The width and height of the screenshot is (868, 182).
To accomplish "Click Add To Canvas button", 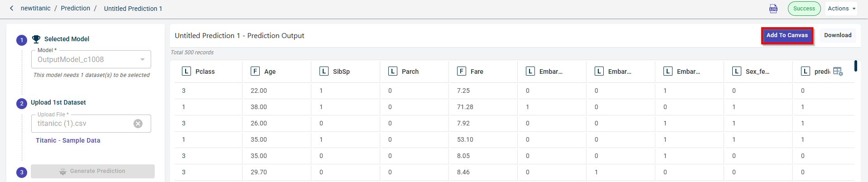I will [x=787, y=35].
